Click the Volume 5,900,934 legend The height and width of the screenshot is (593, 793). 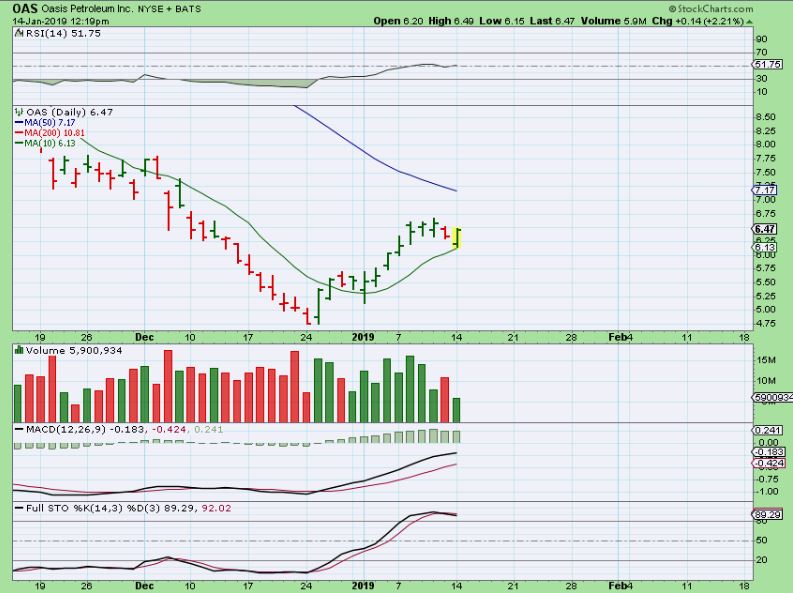(x=74, y=350)
